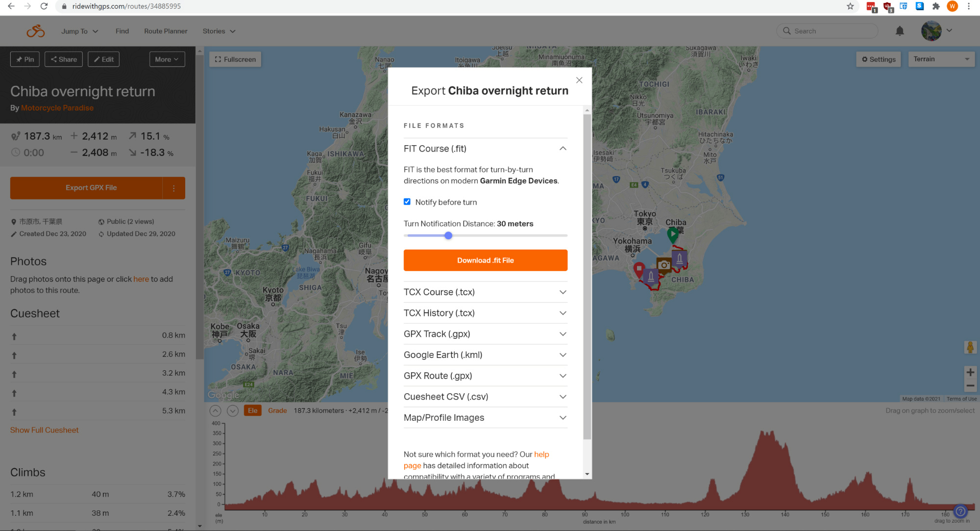This screenshot has height=531, width=980.
Task: Open the Stories menu
Action: pyautogui.click(x=219, y=31)
